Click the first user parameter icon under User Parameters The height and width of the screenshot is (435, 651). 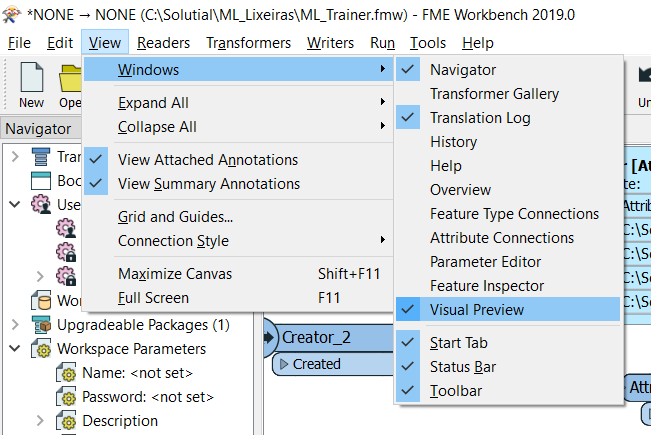(66, 228)
